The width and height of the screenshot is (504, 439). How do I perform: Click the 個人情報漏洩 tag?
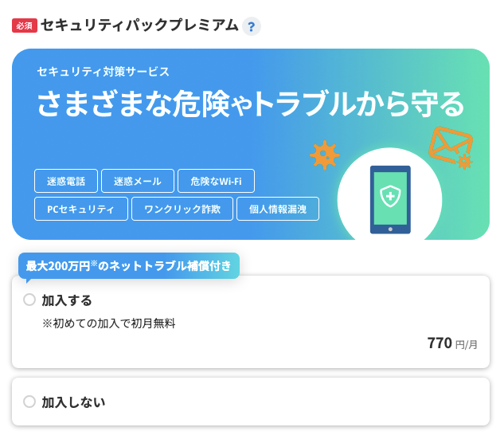278,209
